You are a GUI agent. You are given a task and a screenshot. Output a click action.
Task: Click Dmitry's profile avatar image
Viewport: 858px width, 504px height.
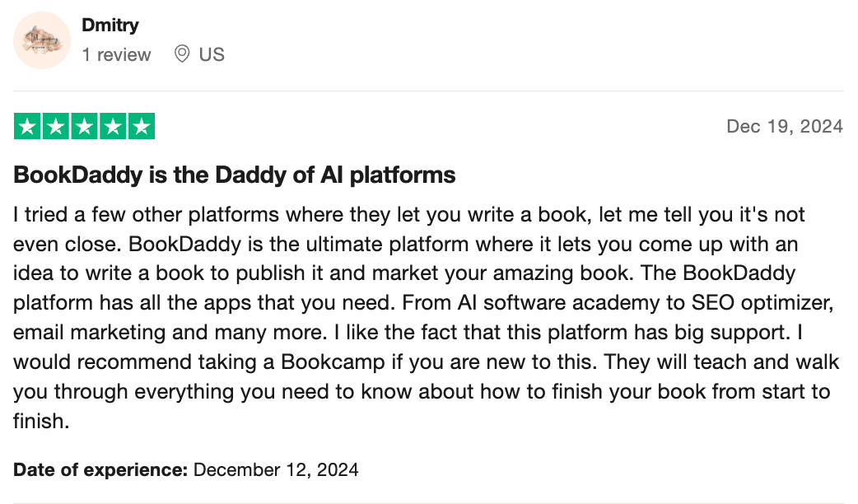tap(42, 40)
